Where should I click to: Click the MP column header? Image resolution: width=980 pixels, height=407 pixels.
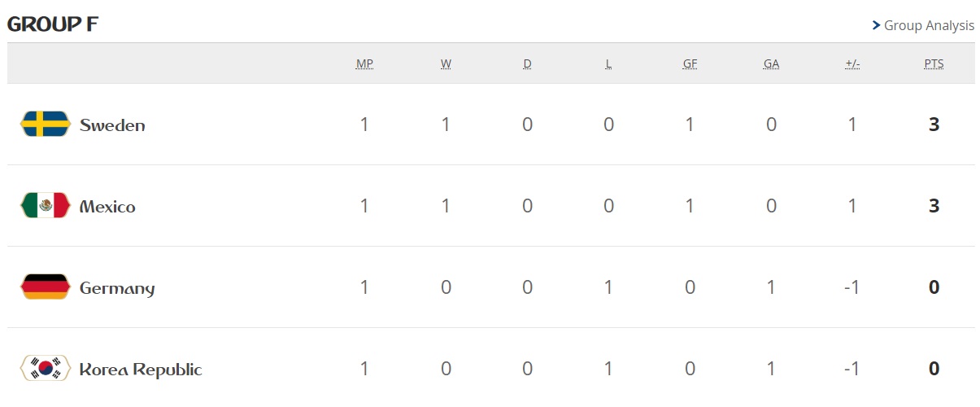tap(364, 63)
